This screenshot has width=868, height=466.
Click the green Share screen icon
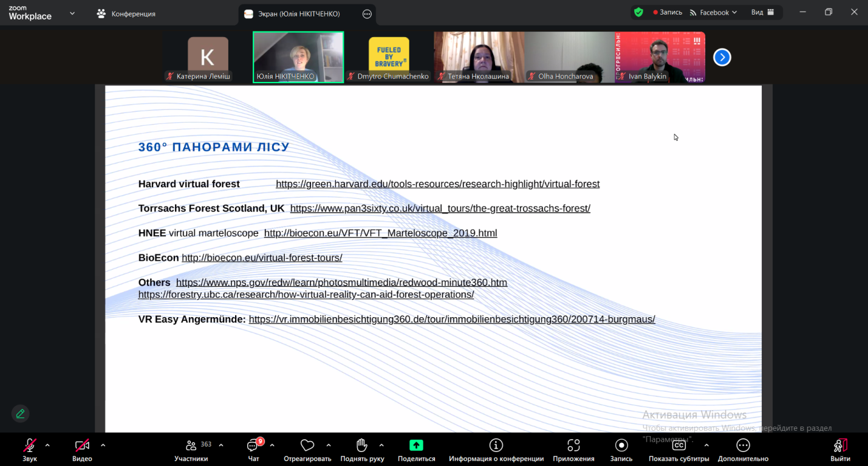416,445
